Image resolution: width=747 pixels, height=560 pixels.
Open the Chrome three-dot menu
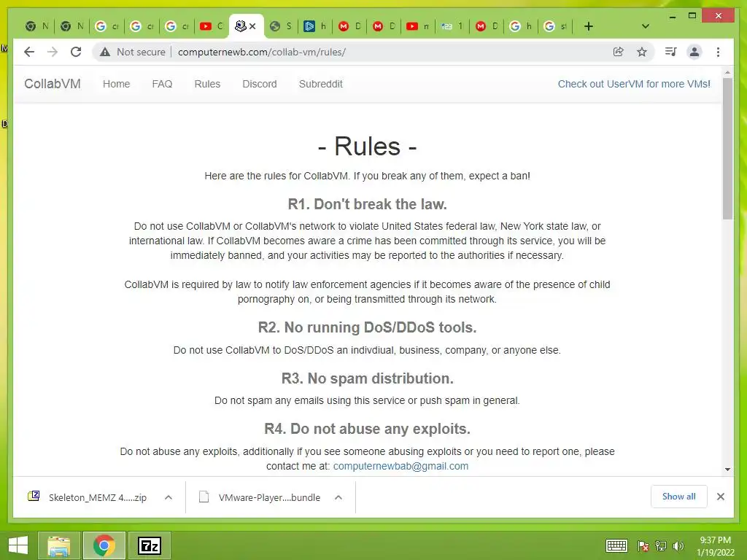pyautogui.click(x=718, y=52)
